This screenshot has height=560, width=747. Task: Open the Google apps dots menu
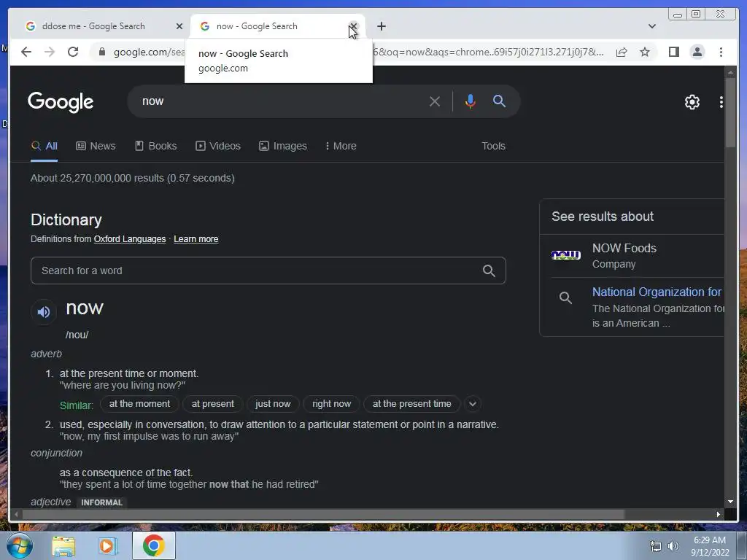[721, 101]
